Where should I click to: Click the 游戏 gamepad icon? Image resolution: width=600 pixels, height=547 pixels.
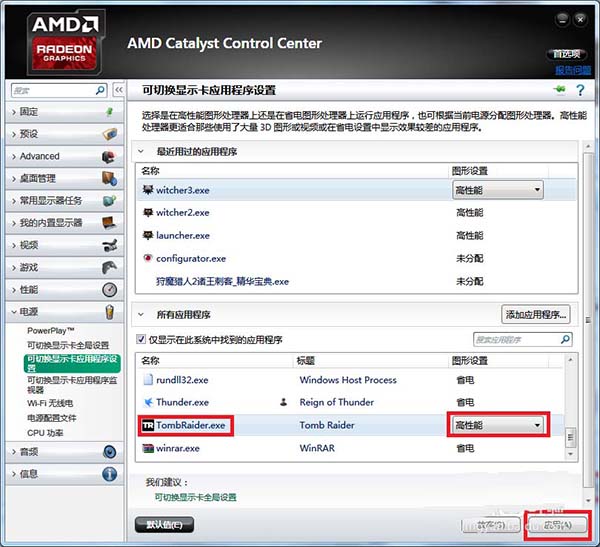coord(109,267)
